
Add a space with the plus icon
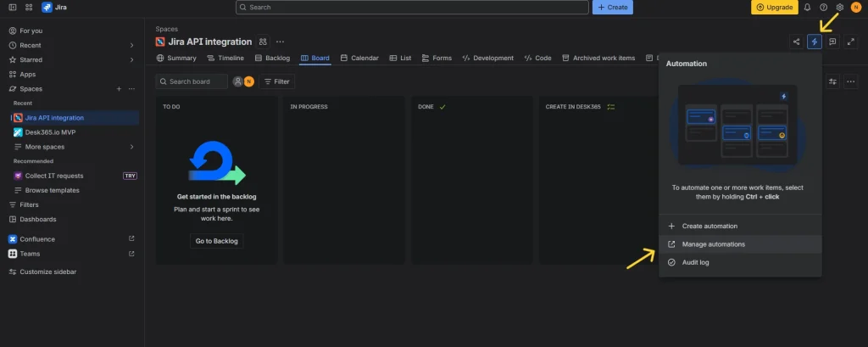pos(119,89)
